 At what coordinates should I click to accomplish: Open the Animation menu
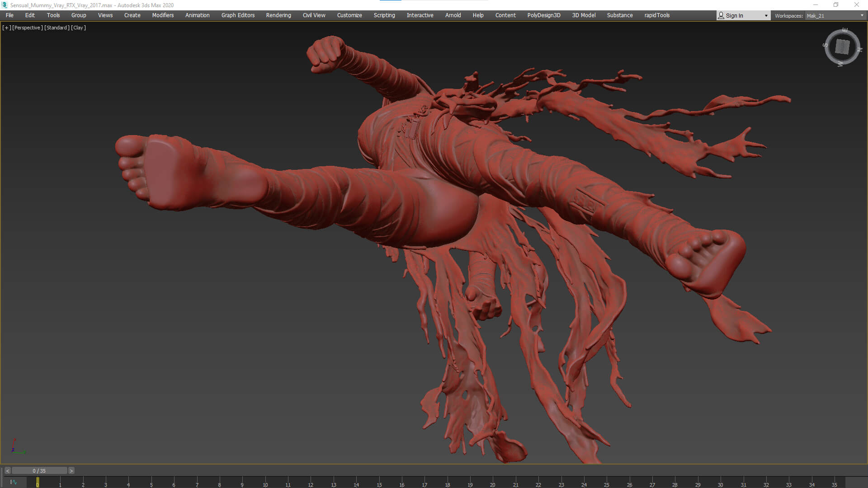coord(197,15)
